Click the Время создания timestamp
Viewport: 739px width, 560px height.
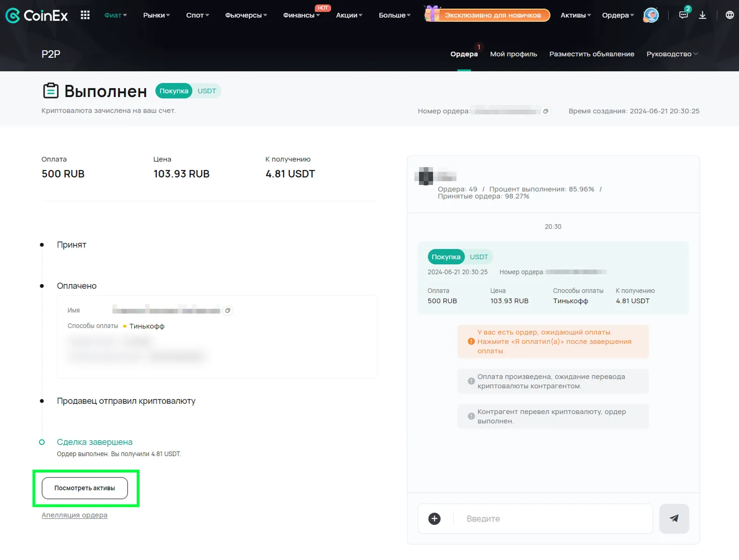tap(634, 111)
